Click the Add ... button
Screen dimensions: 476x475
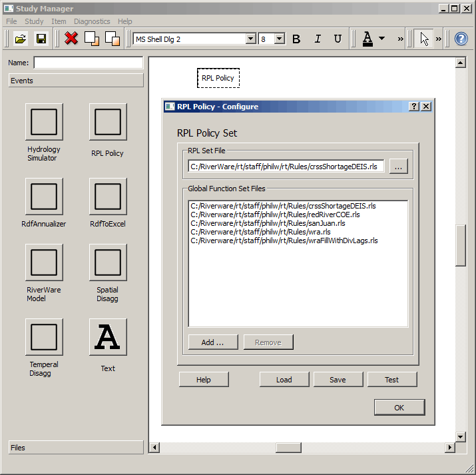click(x=213, y=342)
